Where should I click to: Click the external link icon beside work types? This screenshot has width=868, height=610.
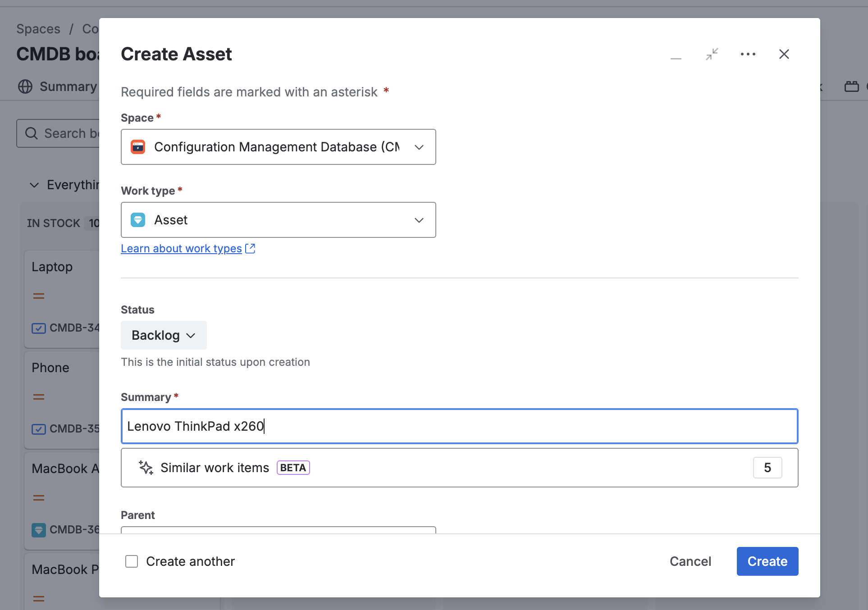250,248
